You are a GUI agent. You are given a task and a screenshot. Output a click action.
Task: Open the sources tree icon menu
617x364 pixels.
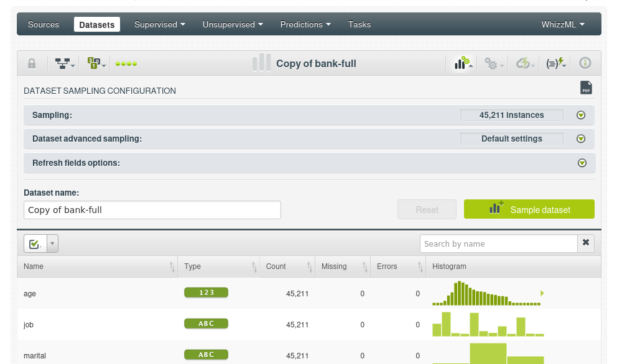point(64,63)
